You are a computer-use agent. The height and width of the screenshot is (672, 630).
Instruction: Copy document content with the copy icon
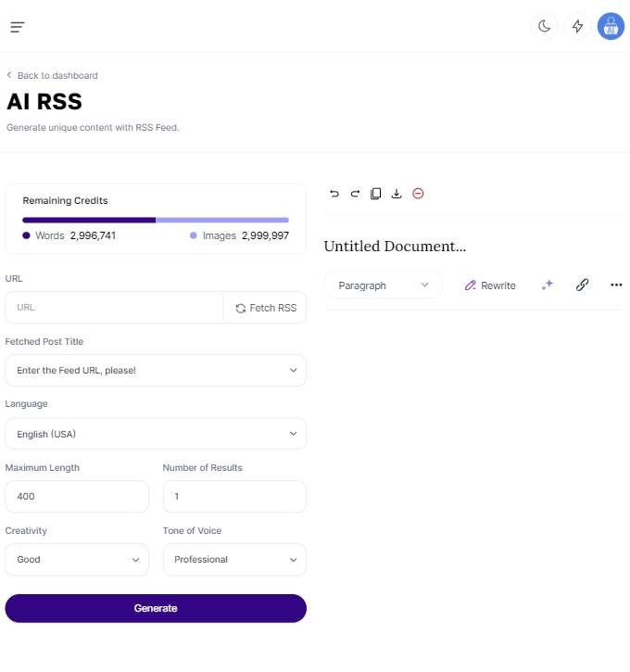click(375, 194)
